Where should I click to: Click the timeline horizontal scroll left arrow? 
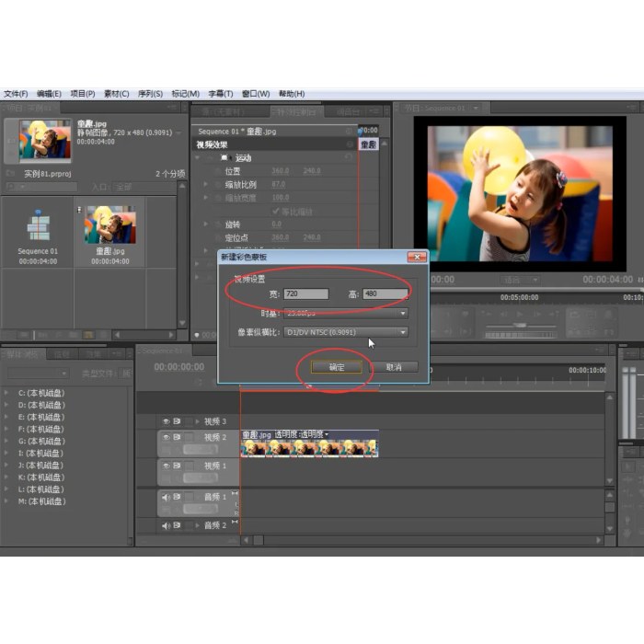246,540
